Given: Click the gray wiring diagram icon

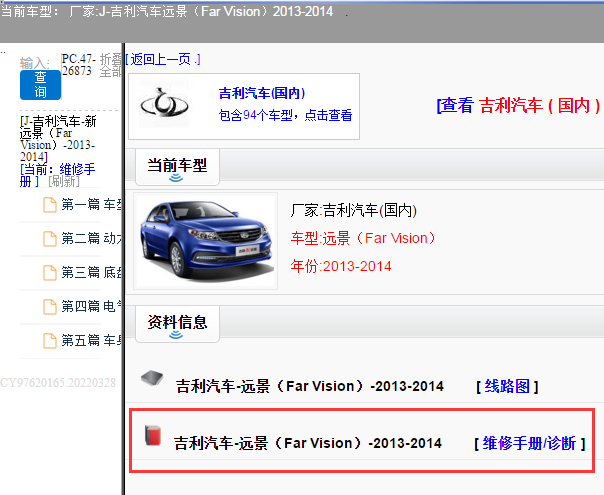Looking at the screenshot, I should [x=152, y=378].
